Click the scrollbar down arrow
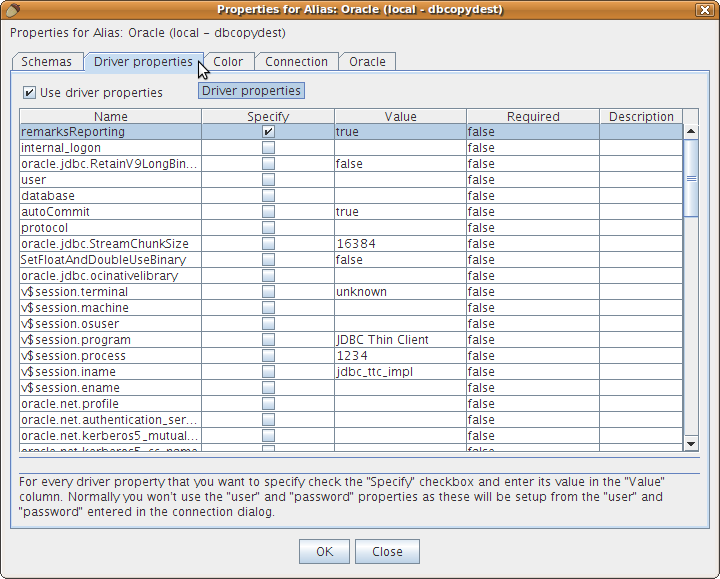This screenshot has height=579, width=720. click(x=691, y=443)
